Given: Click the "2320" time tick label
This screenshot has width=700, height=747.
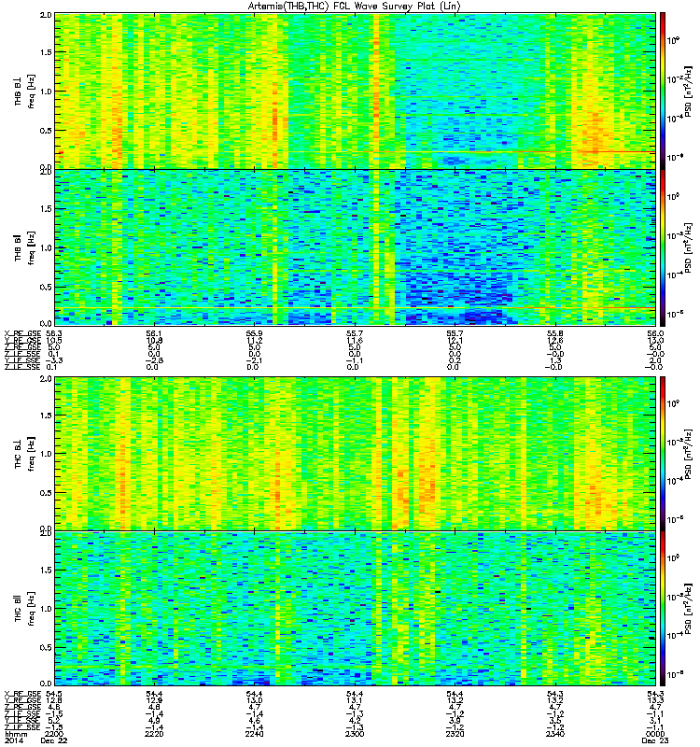Looking at the screenshot, I should (x=455, y=734).
